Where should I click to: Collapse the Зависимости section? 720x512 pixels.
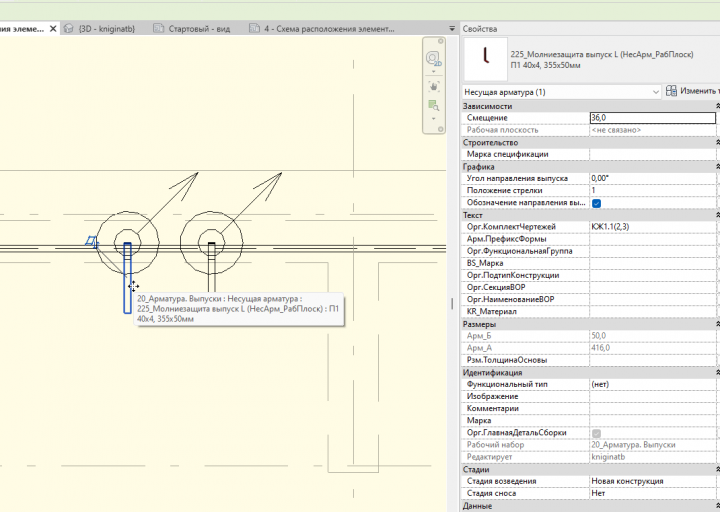click(x=716, y=106)
